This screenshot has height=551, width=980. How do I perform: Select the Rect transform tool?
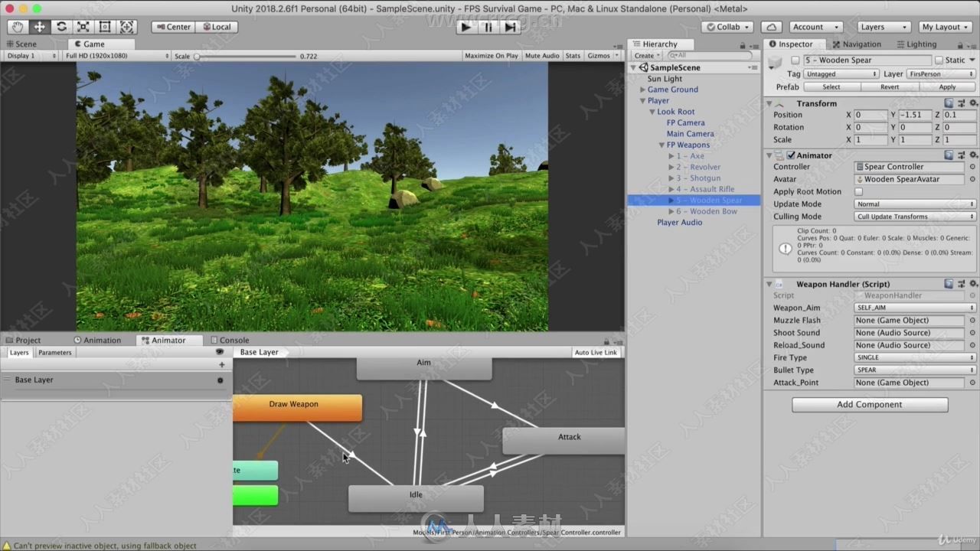coord(105,27)
